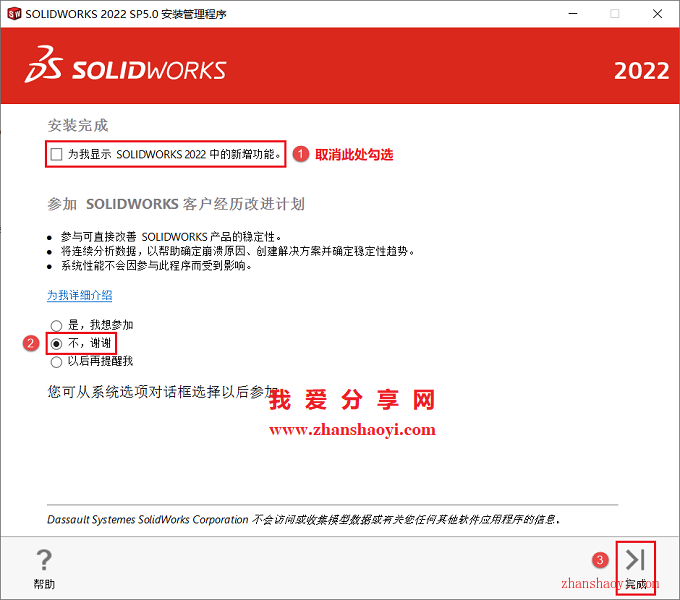Open Help via the question mark icon
The image size is (680, 600).
(44, 560)
